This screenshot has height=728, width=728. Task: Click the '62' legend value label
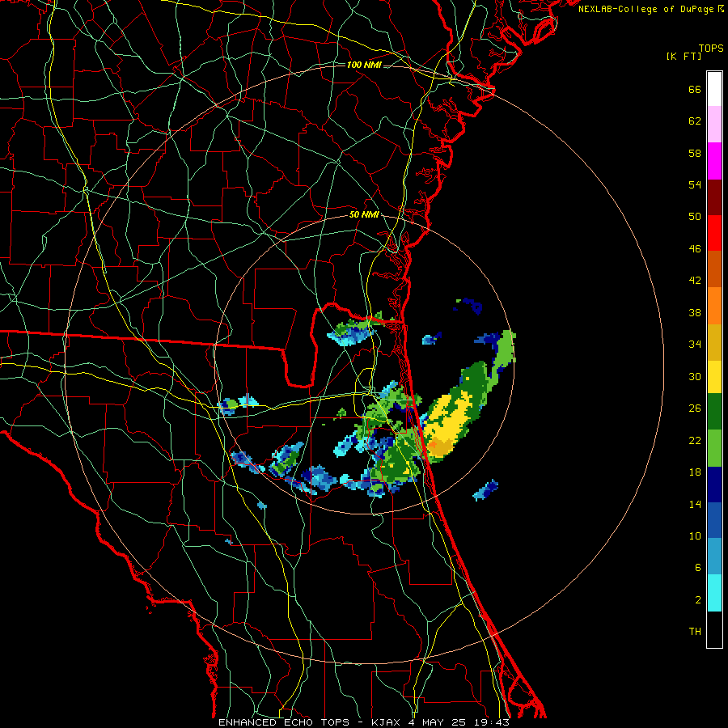(x=695, y=121)
